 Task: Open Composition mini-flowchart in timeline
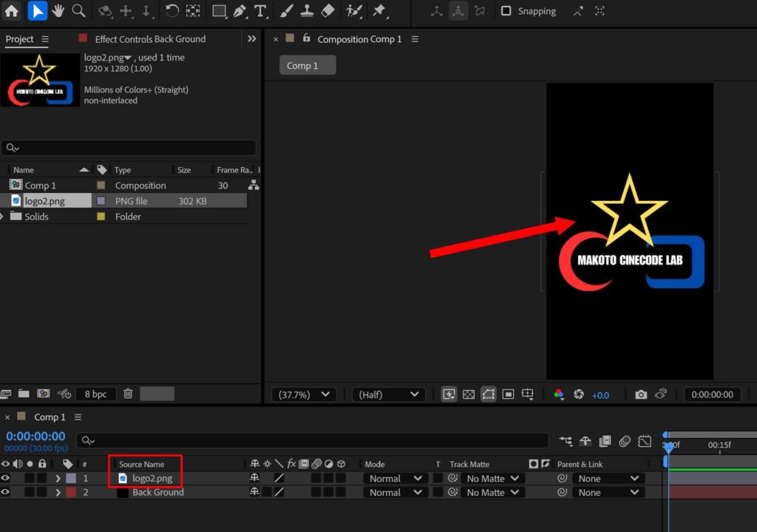tap(566, 441)
